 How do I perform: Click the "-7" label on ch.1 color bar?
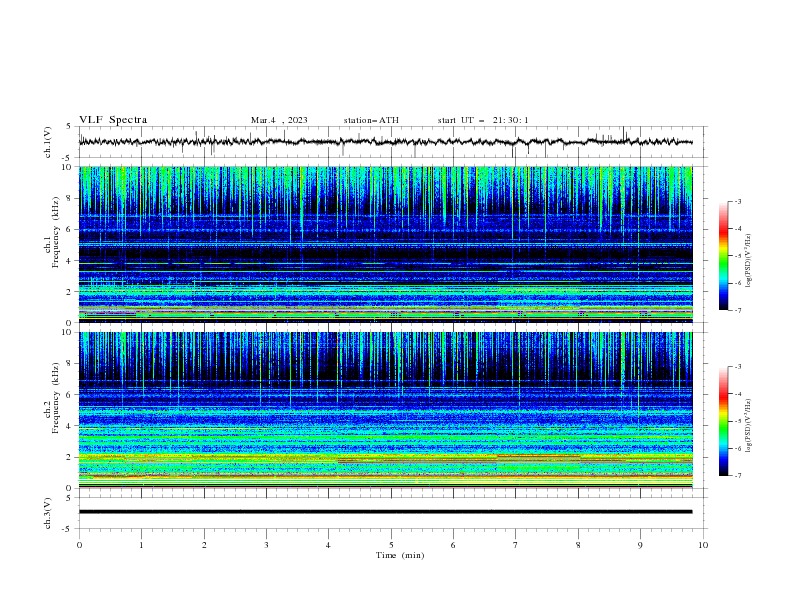(x=737, y=310)
